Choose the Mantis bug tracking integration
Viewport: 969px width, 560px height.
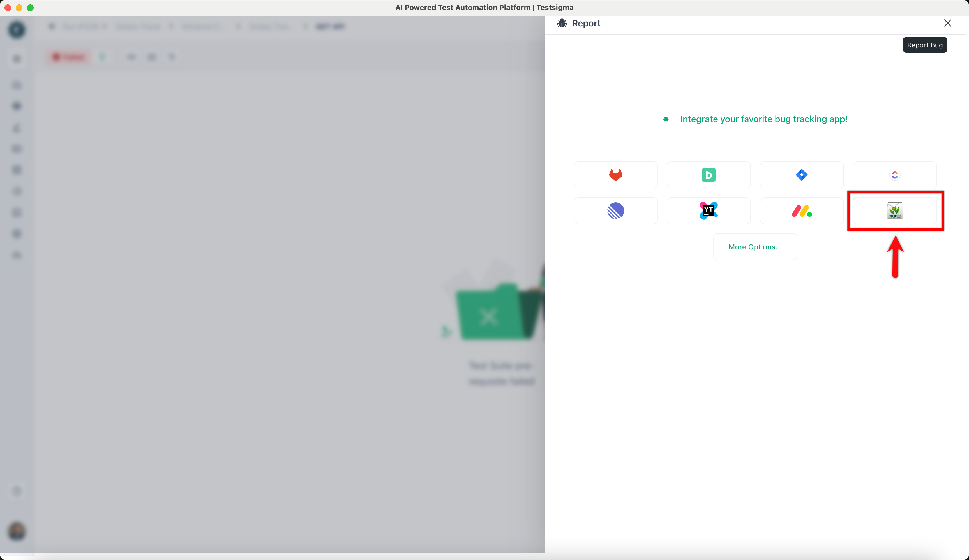894,210
